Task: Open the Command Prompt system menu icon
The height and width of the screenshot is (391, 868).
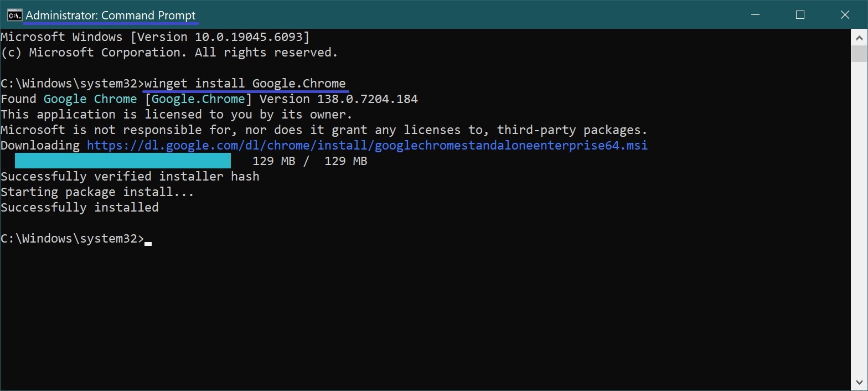Action: pyautogui.click(x=14, y=15)
